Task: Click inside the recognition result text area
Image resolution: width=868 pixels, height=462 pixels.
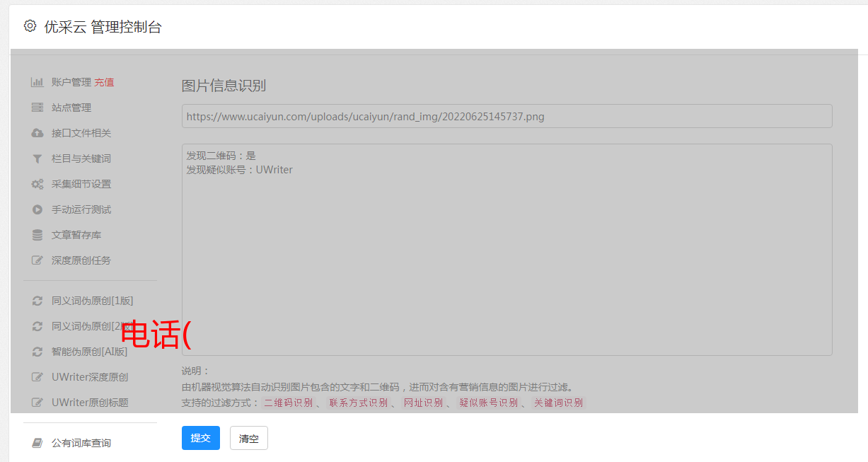Action: pos(507,250)
